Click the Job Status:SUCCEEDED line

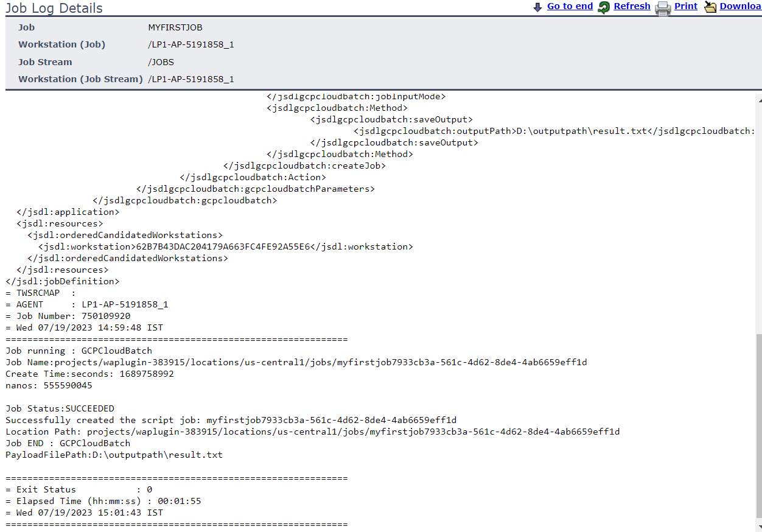tap(60, 408)
